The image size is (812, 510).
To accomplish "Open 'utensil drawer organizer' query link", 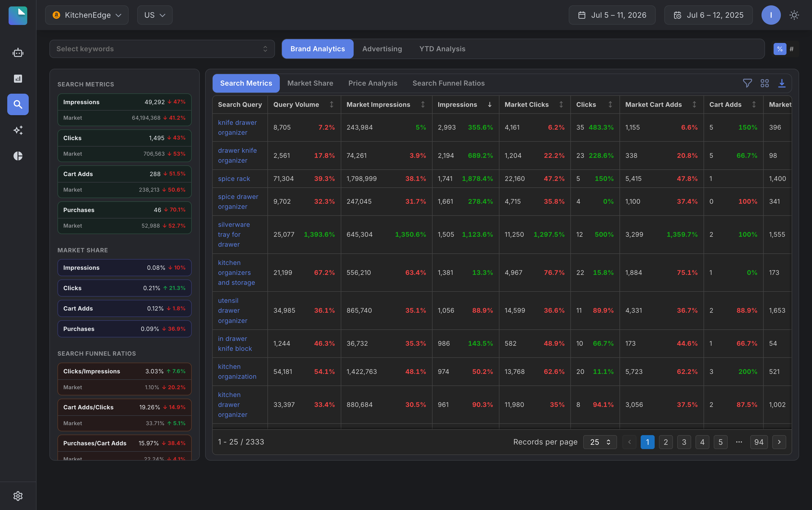I will (x=233, y=311).
